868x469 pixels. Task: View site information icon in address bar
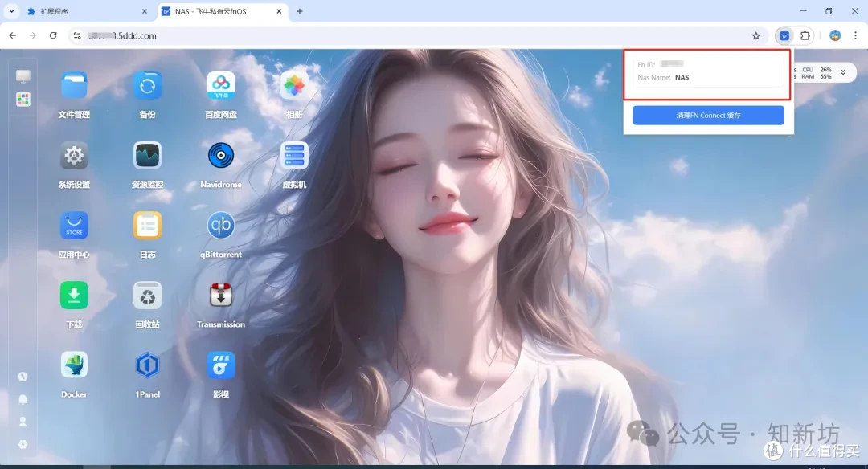pyautogui.click(x=77, y=36)
